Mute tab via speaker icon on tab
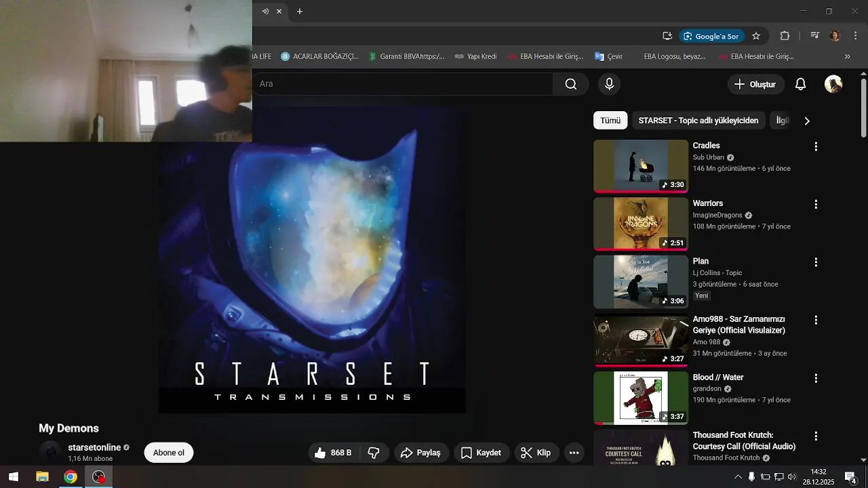Screen dimensions: 868x488 tap(265, 12)
